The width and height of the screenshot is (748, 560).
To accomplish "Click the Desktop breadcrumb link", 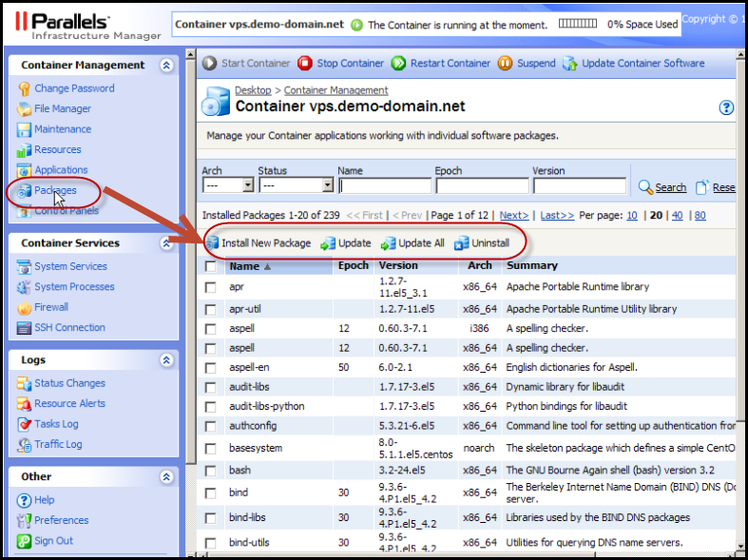I will coord(253,90).
